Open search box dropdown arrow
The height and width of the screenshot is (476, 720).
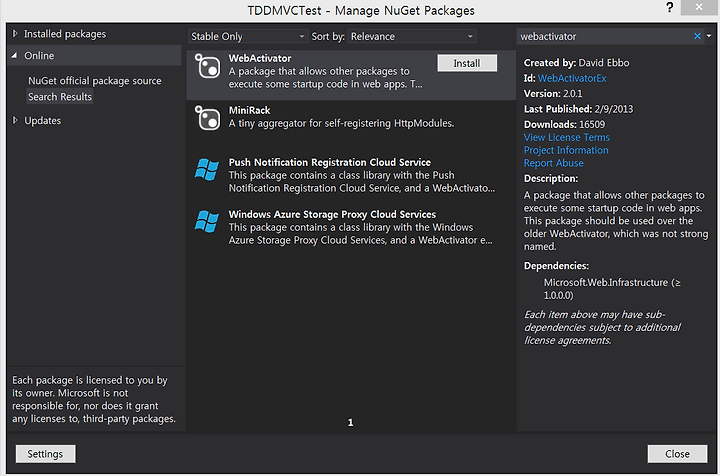(x=709, y=36)
